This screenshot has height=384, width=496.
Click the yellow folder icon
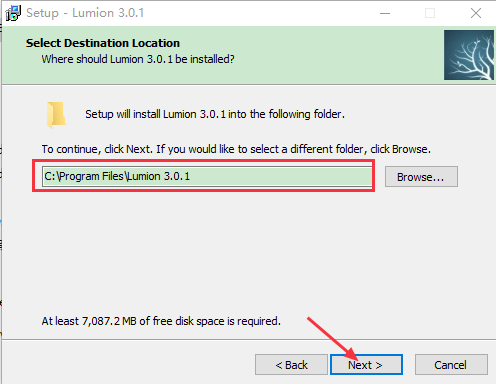(56, 115)
